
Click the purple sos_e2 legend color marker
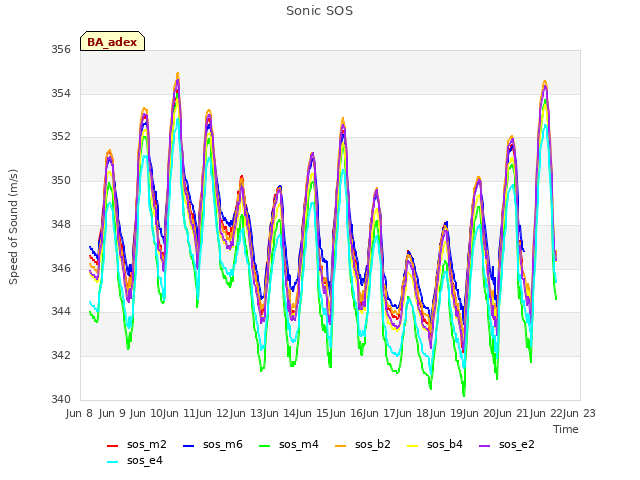coord(484,446)
